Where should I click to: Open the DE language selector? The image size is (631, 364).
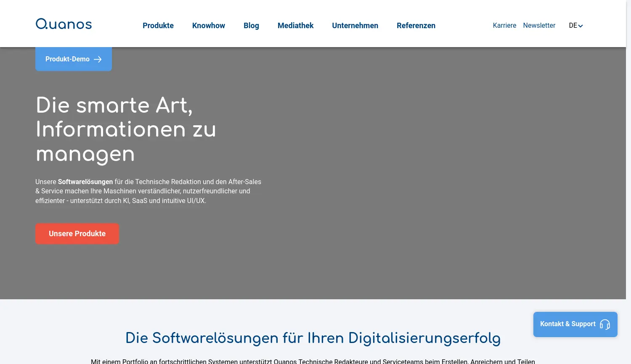[573, 25]
